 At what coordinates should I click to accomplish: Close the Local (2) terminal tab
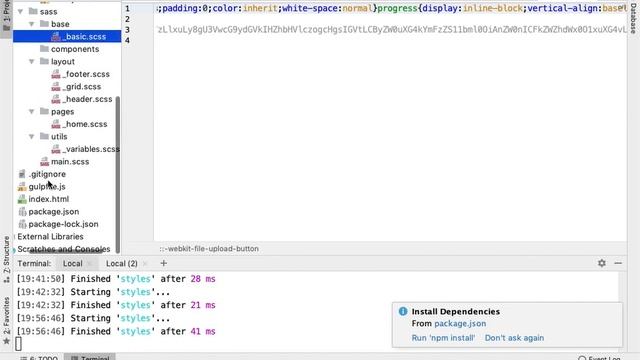click(145, 264)
